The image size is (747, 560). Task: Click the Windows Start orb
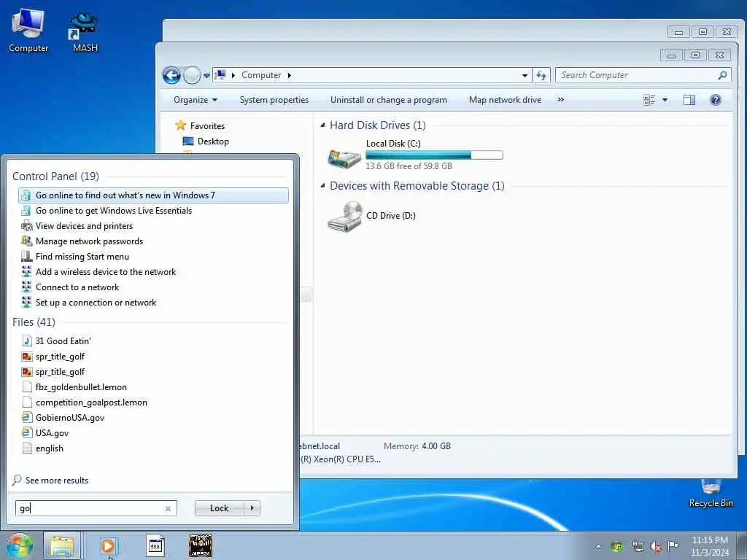(x=19, y=545)
